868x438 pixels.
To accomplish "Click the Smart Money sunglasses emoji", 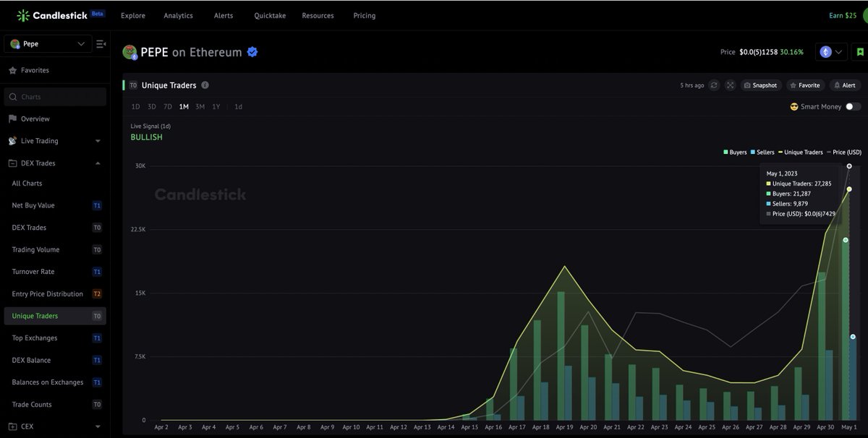I will pos(794,106).
